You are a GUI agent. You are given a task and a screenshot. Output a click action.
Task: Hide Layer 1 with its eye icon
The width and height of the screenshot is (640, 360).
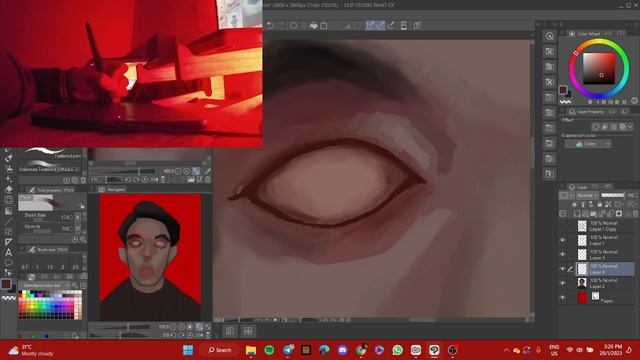tap(562, 240)
